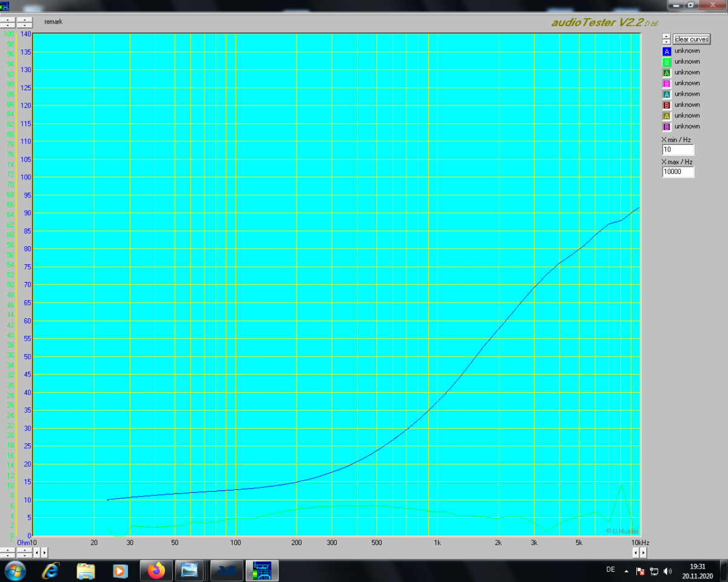The image size is (728, 582).
Task: Click down arrow of top spinner nearest remark label
Action: [24, 25]
